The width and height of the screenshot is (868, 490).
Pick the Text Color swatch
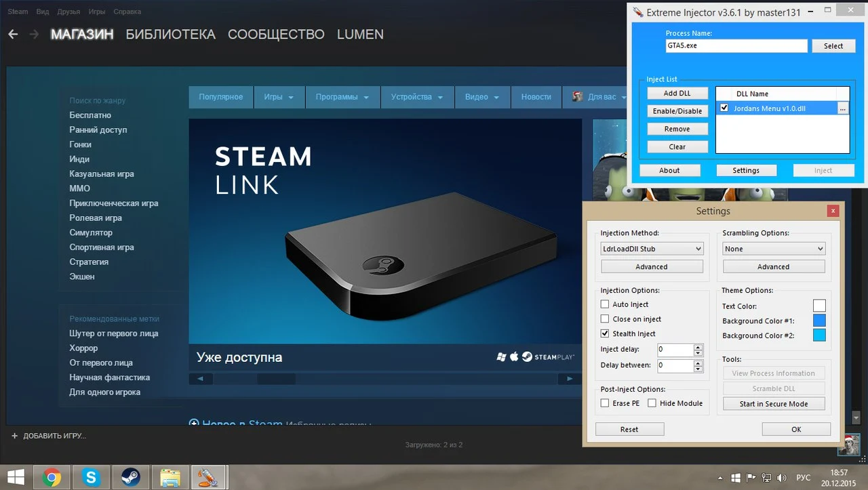(x=819, y=306)
